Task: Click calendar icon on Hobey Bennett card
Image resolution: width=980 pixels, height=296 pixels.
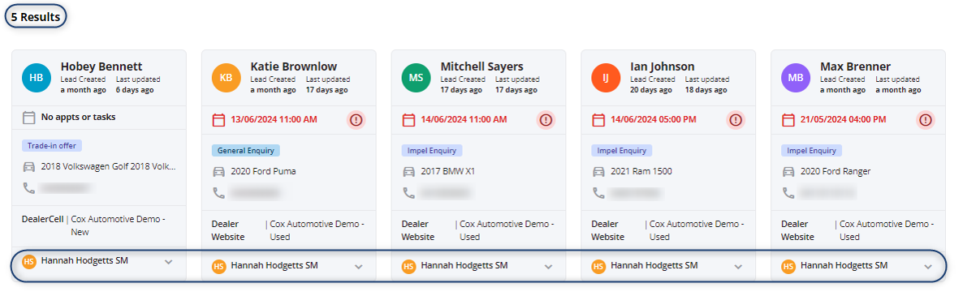Action: (28, 118)
